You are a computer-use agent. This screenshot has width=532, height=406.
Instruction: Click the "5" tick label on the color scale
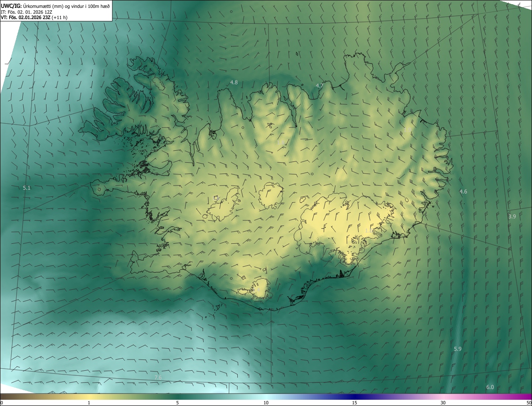tap(177, 403)
